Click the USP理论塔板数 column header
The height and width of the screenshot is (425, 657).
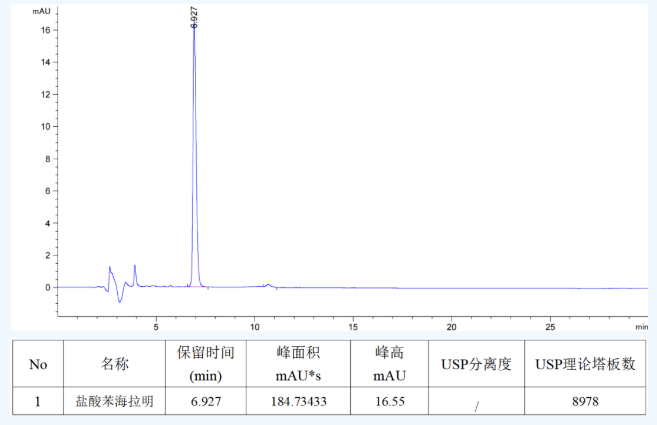(585, 364)
